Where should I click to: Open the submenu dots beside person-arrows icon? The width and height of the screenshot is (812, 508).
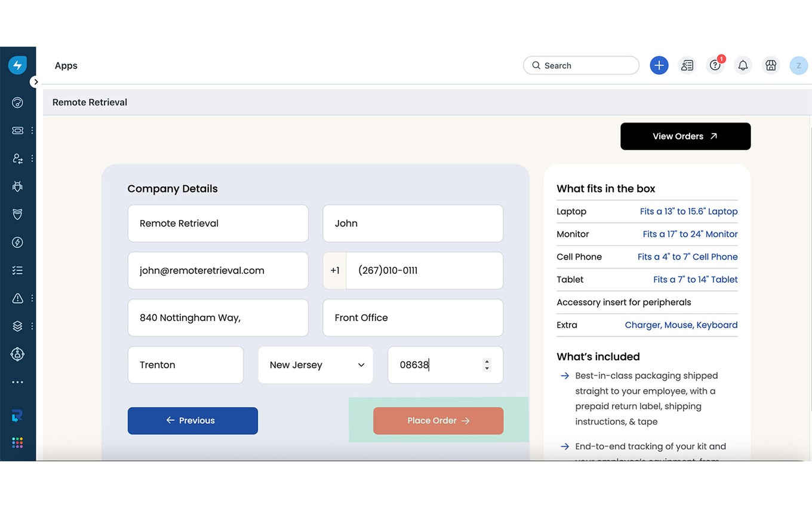point(32,158)
